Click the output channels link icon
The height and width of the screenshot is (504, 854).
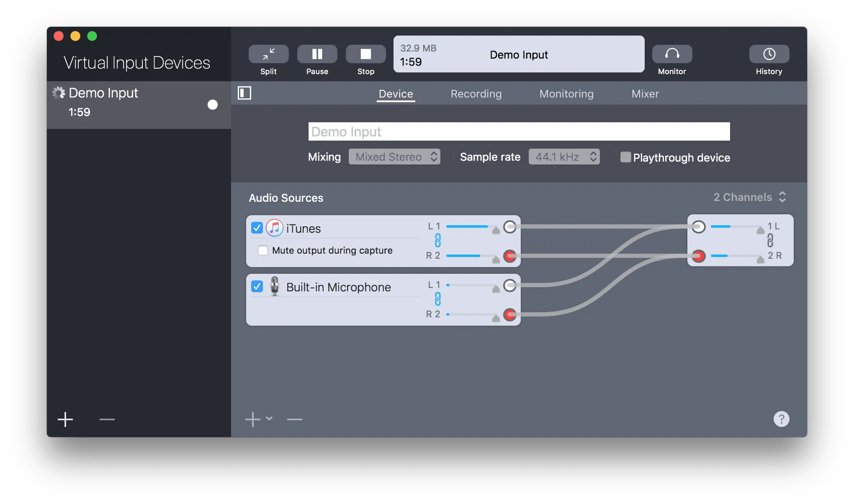coord(770,241)
